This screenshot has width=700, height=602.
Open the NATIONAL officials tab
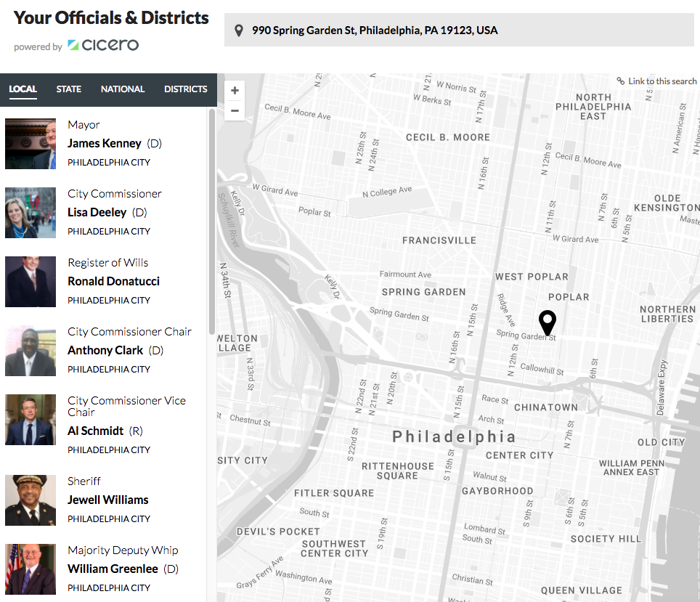point(122,89)
